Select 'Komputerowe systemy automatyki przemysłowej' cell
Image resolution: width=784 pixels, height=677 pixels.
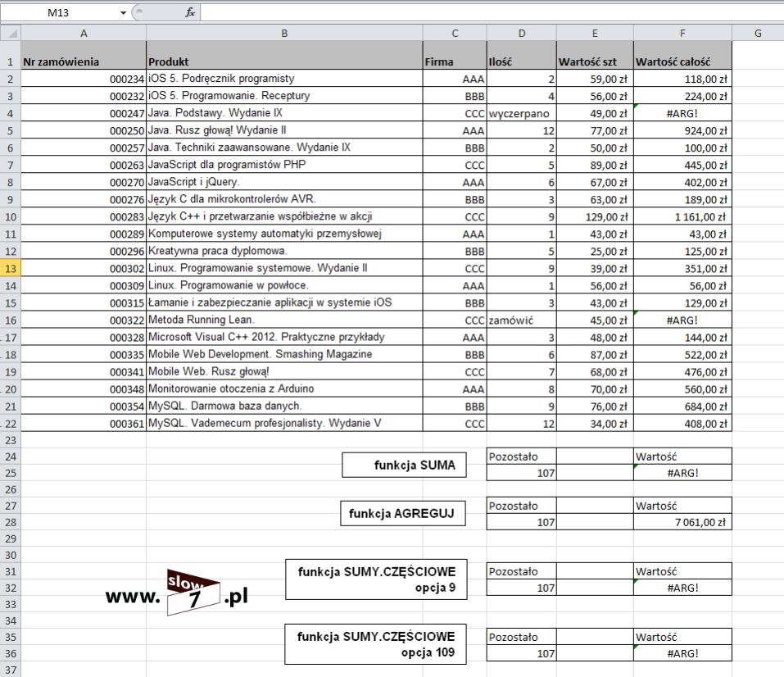click(x=284, y=234)
